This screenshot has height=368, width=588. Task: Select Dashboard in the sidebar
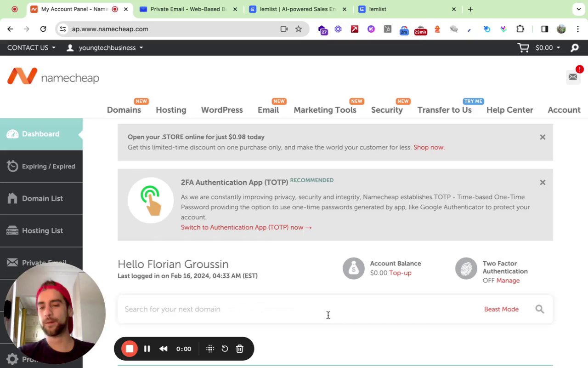(x=41, y=134)
